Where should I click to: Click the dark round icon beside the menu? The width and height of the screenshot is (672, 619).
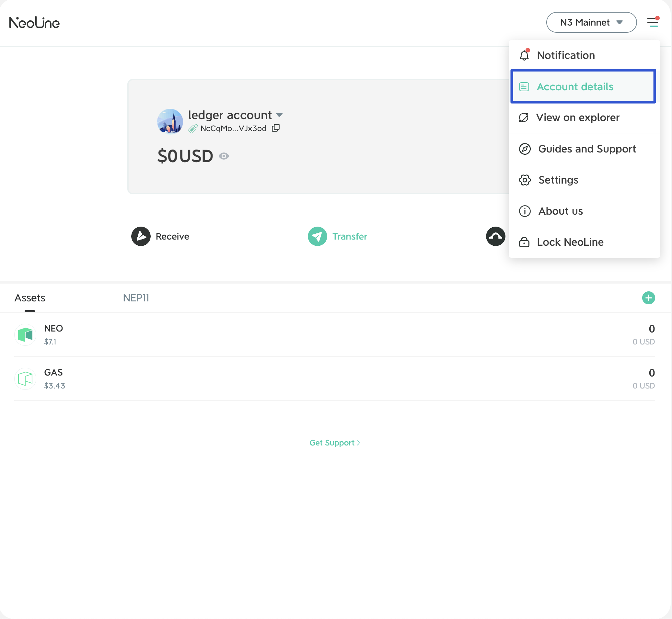pos(495,236)
